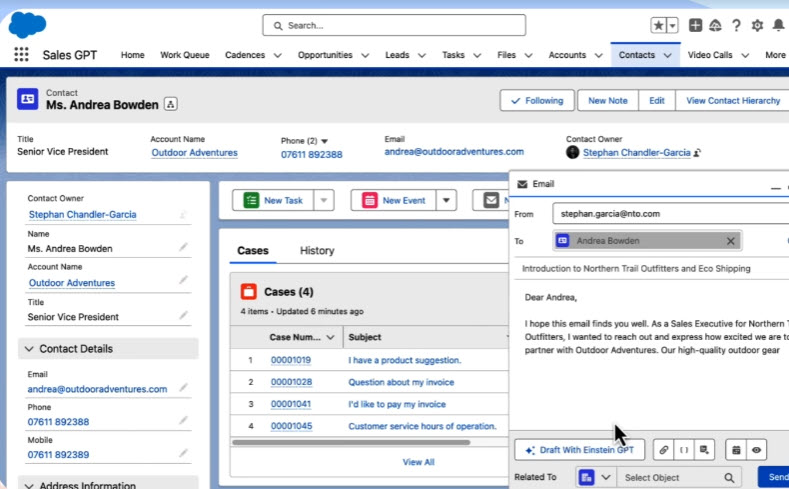Click the Salesforce cloud logo

pos(27,25)
